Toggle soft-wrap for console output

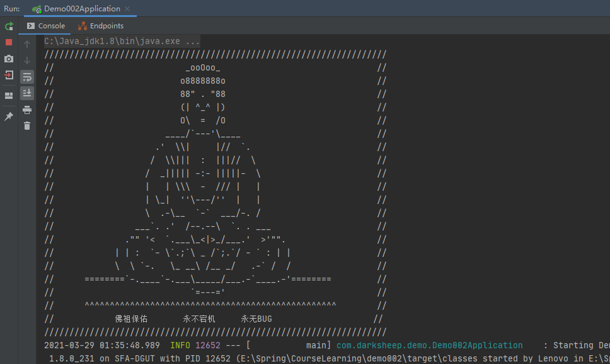tap(27, 77)
